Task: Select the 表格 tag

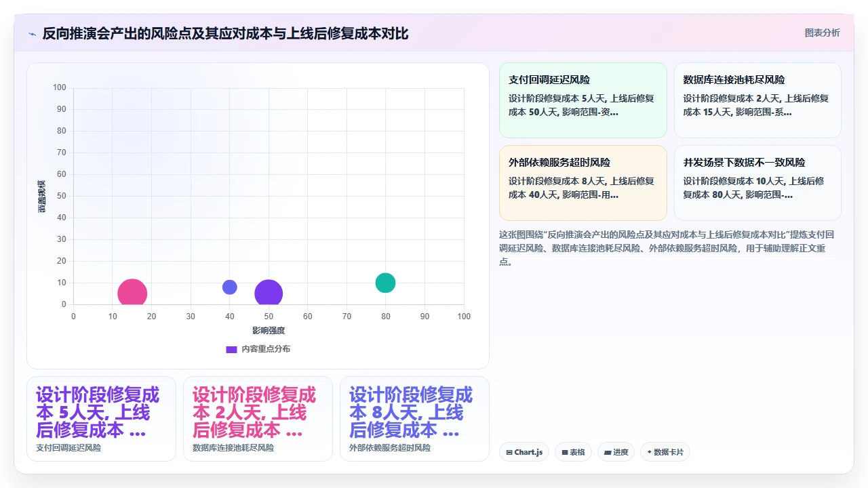Action: (574, 452)
